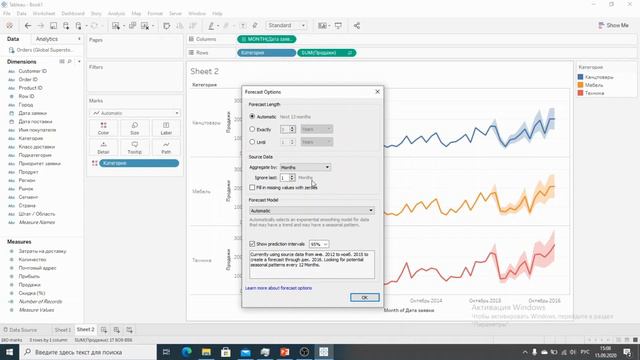The image size is (640, 360).
Task: Open Years unit dropdown beside Until
Action: coord(317,142)
